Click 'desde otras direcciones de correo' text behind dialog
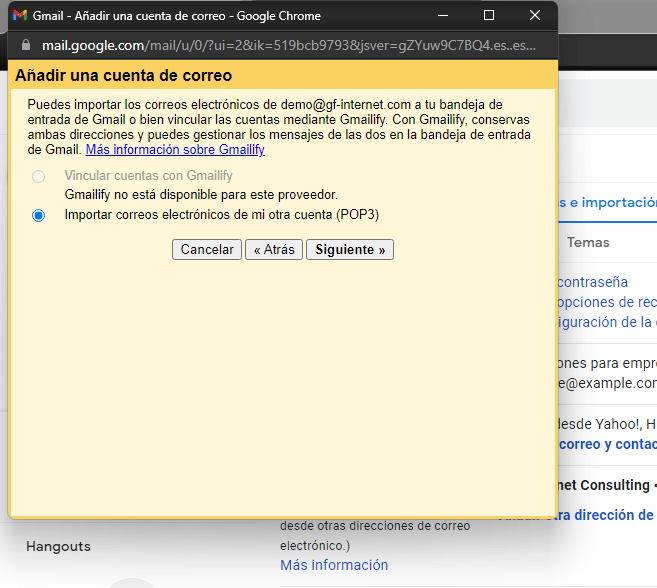This screenshot has height=588, width=657. click(x=375, y=526)
